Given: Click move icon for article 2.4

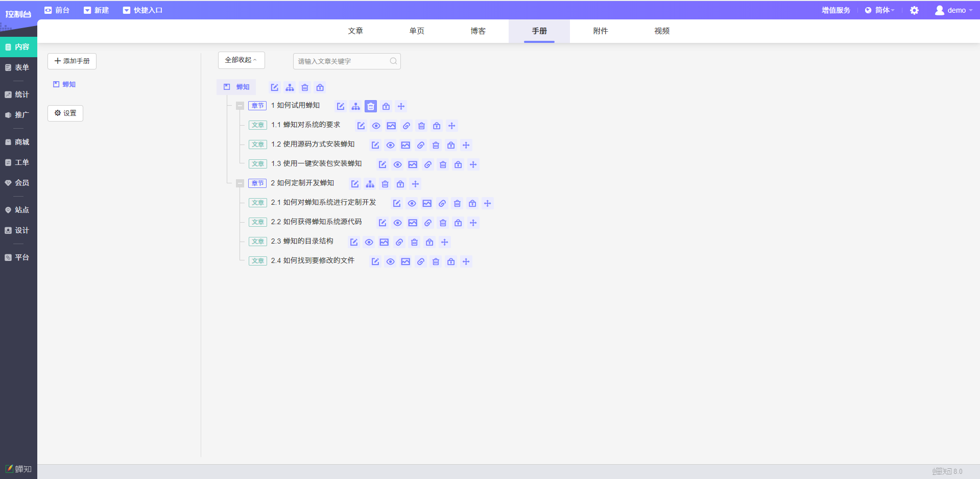Looking at the screenshot, I should pyautogui.click(x=466, y=261).
